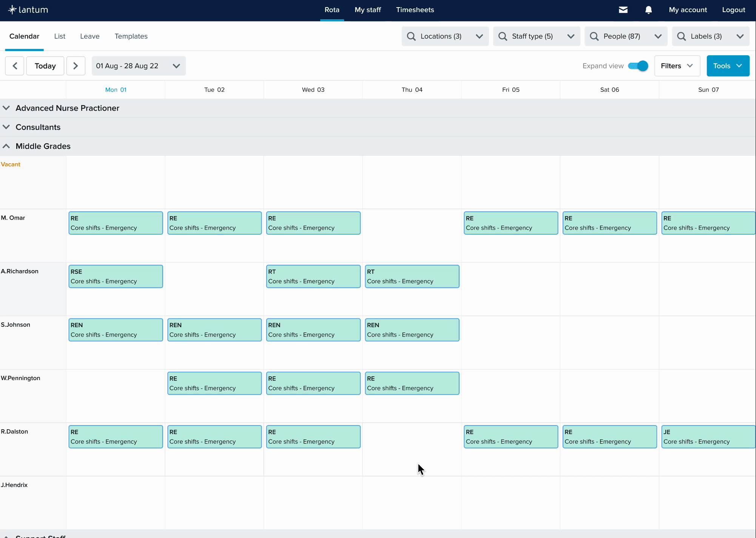Open the Filters dropdown

click(x=677, y=66)
